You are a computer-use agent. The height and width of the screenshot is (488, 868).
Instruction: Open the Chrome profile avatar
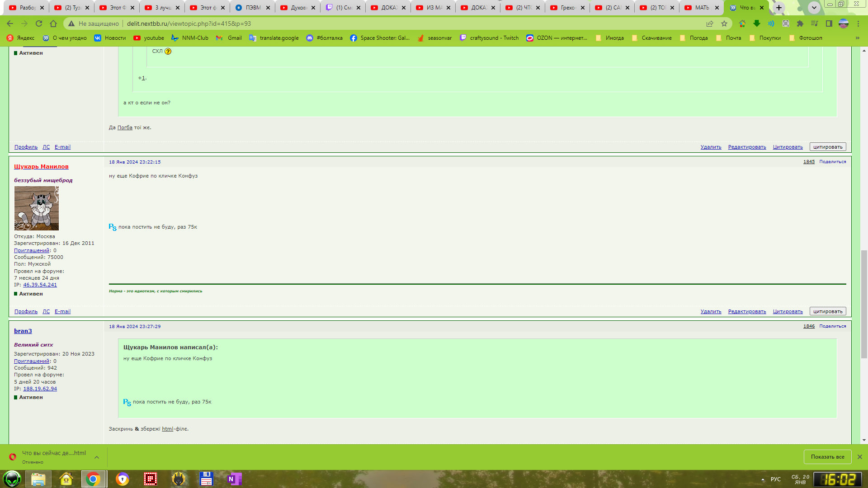click(844, 23)
